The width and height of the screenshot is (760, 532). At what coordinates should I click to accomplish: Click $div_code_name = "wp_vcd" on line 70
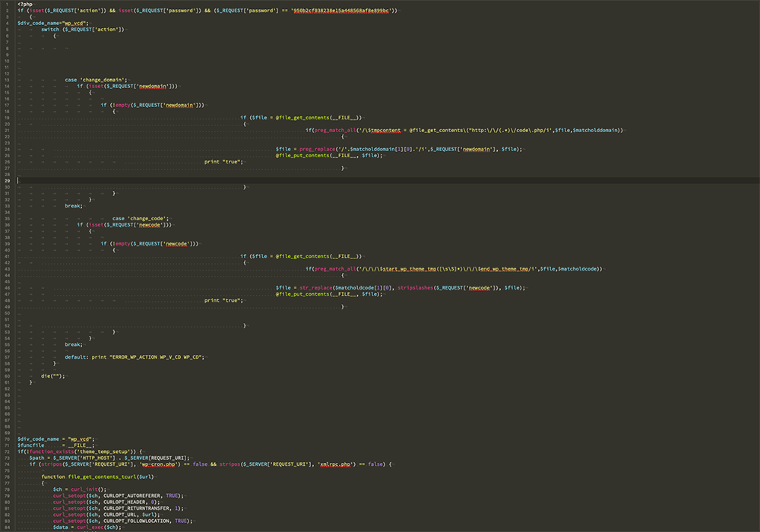(x=55, y=439)
